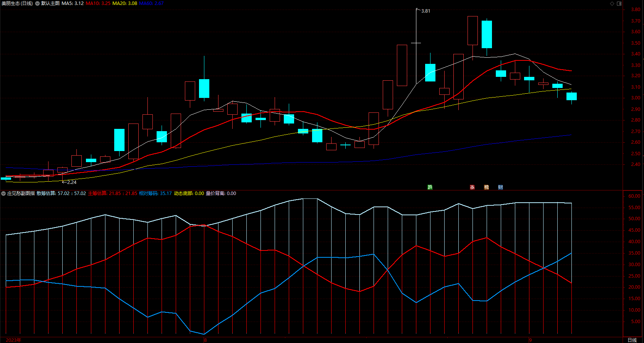Image resolution: width=644 pixels, height=343 pixels.
Task: Expand the 默认主图 main chart dropdown
Action: click(x=37, y=3)
